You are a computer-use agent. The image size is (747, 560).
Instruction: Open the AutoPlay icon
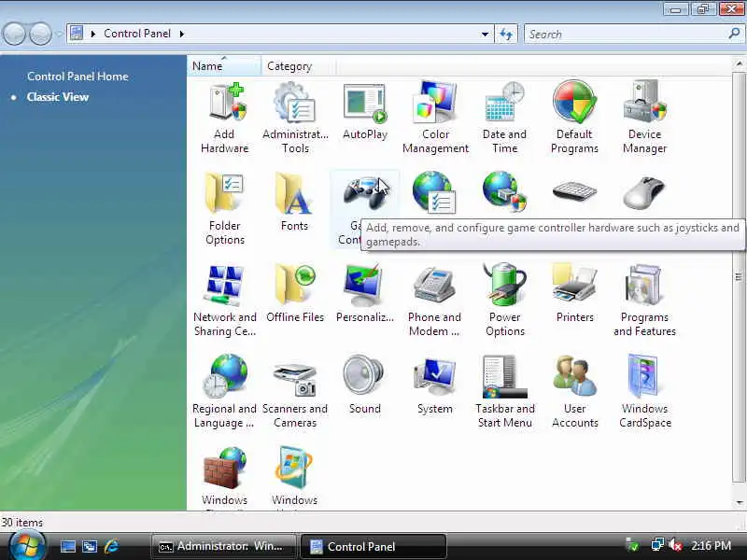point(365,103)
